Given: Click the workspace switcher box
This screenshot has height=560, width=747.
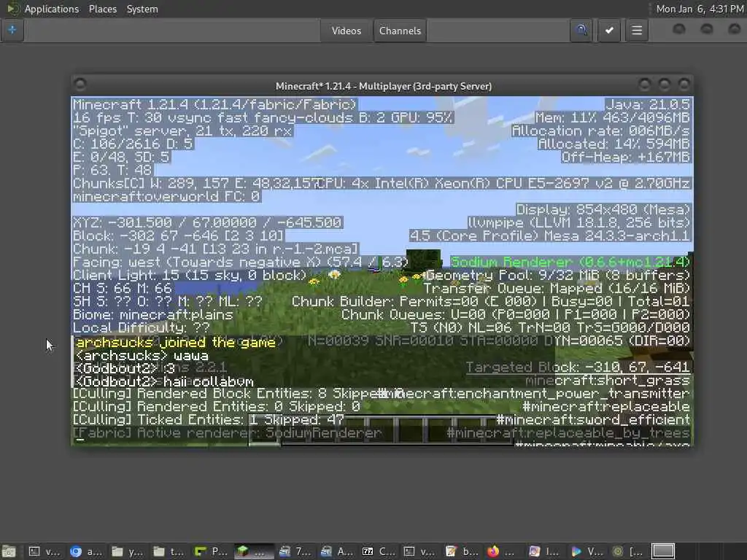Looking at the screenshot, I should coord(662,551).
